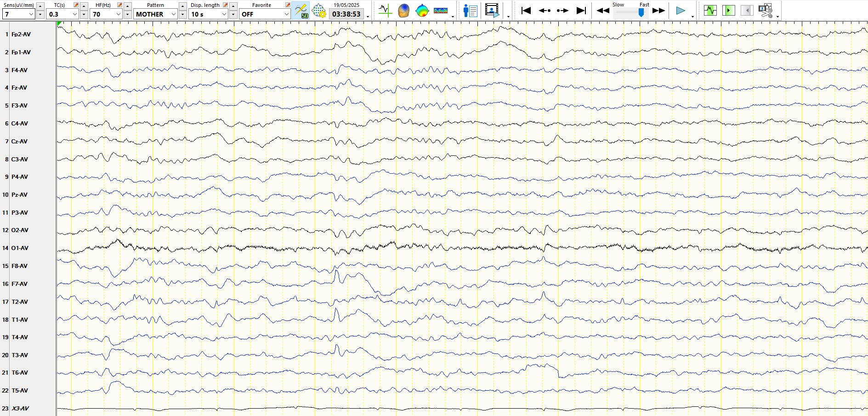This screenshot has width=868, height=416.
Task: Select the Fp2-AV channel label
Action: (x=21, y=34)
